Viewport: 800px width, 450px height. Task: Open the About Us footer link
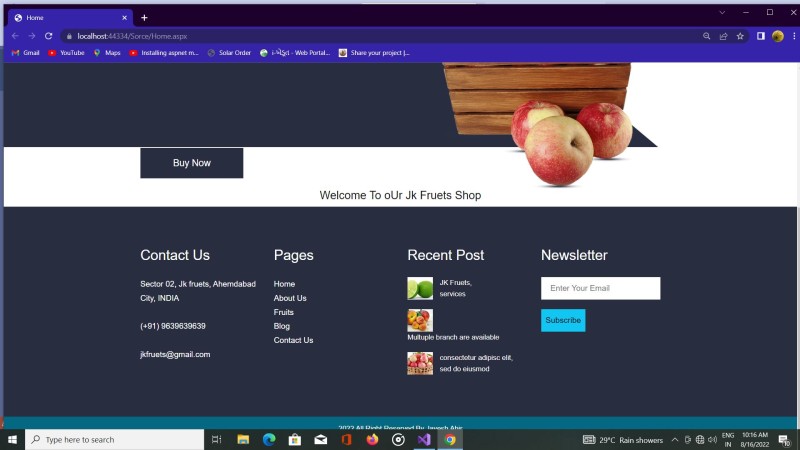point(290,298)
